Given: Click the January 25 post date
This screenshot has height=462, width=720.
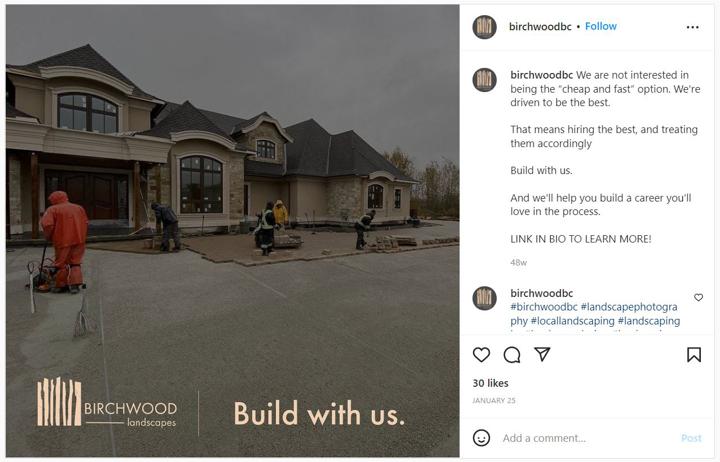Looking at the screenshot, I should [x=494, y=400].
